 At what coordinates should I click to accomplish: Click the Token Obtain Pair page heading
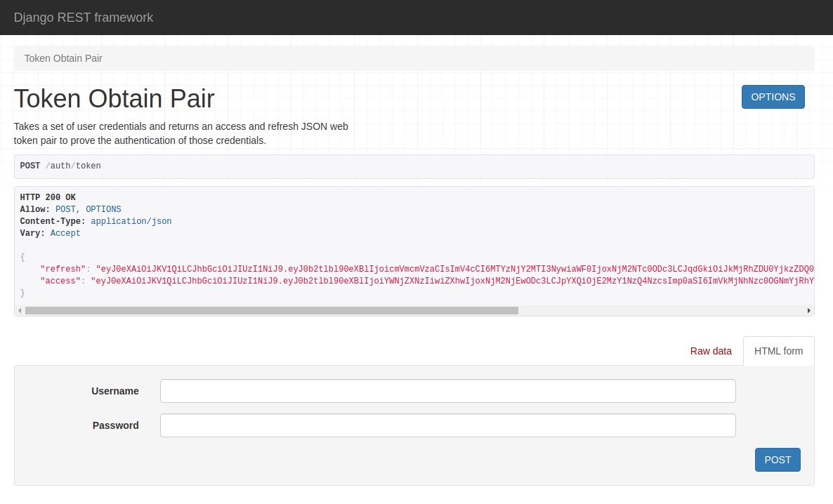114,99
